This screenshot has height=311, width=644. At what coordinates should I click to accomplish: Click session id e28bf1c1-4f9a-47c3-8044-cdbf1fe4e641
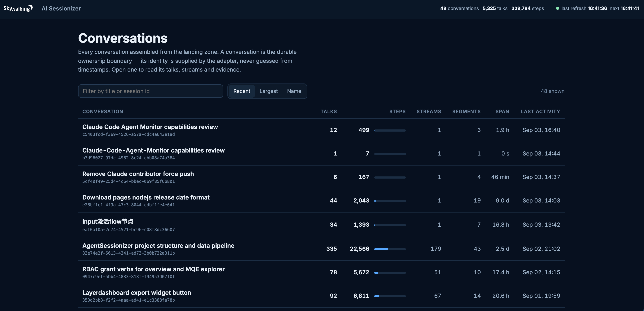128,205
